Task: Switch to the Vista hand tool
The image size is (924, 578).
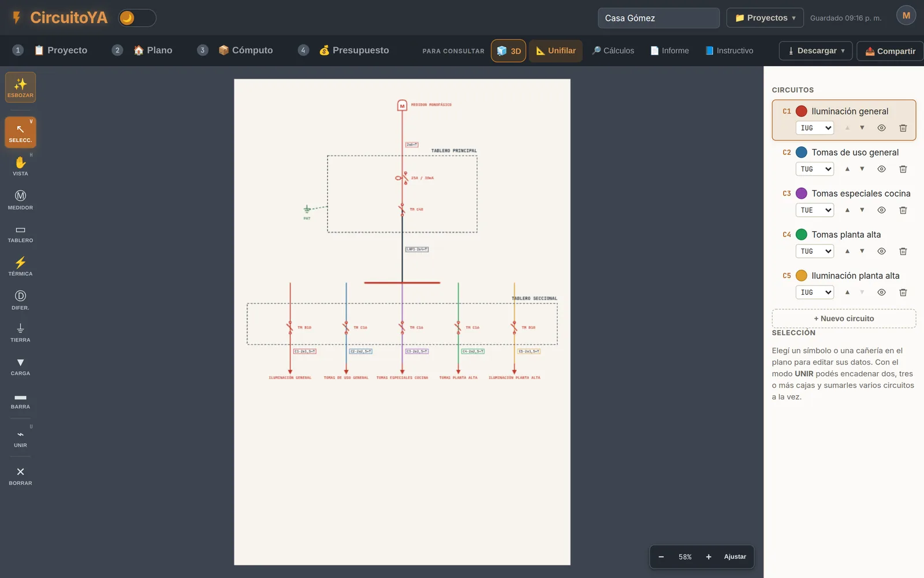Action: click(x=20, y=166)
